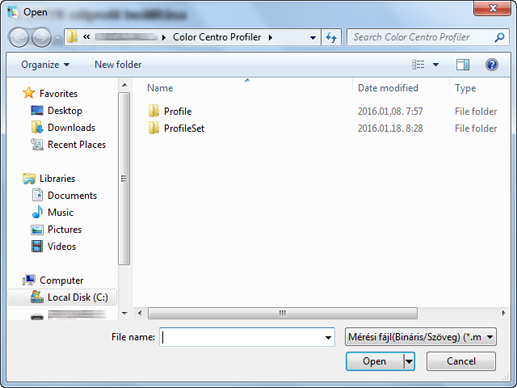Toggle the preview pane icon
Viewport: 517px width, 388px height.
coord(462,65)
